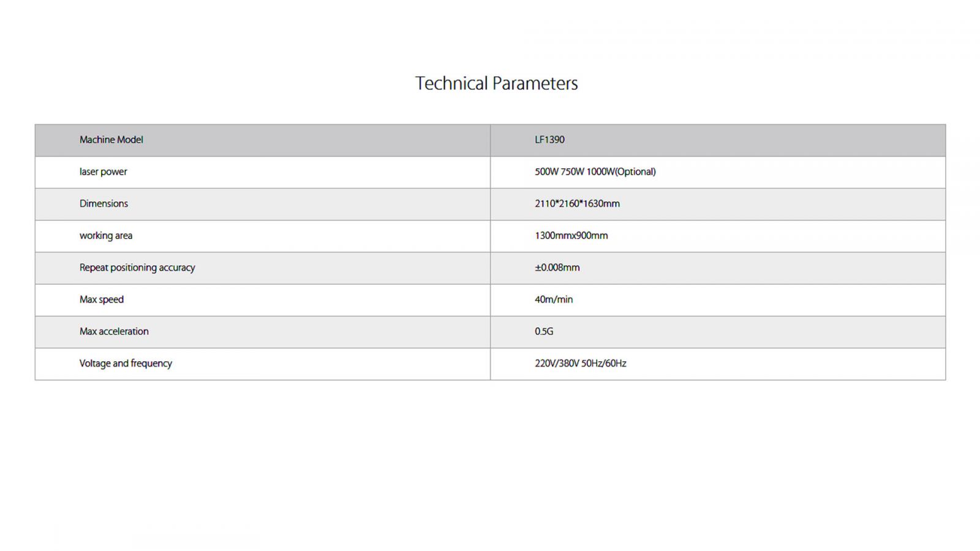Select the working area label

(105, 236)
